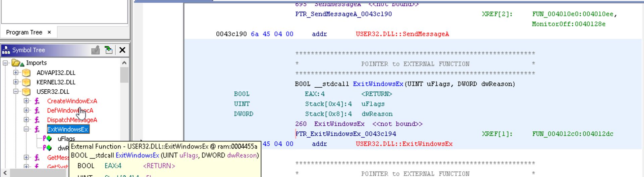The image size is (644, 177).
Task: Expand the DispatchMessageA function node
Action: pyautogui.click(x=26, y=120)
